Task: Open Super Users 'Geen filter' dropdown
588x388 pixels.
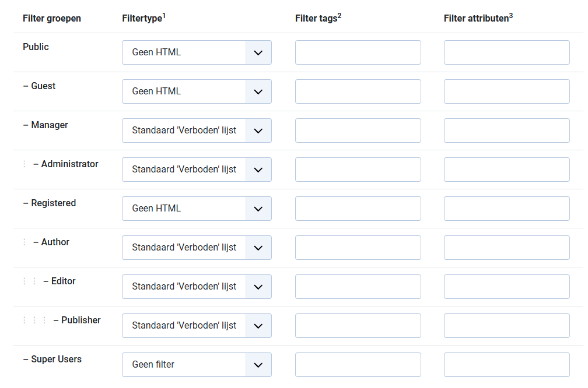Action: tap(197, 365)
